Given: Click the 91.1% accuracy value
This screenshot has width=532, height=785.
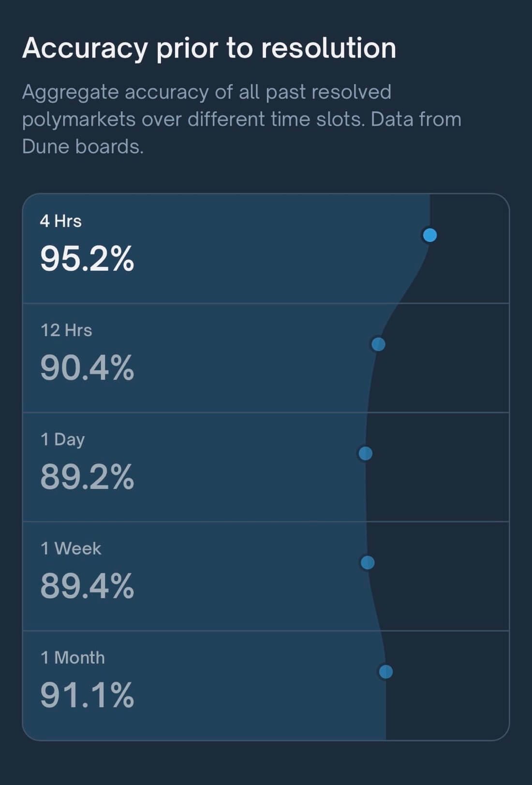Looking at the screenshot, I should 87,696.
